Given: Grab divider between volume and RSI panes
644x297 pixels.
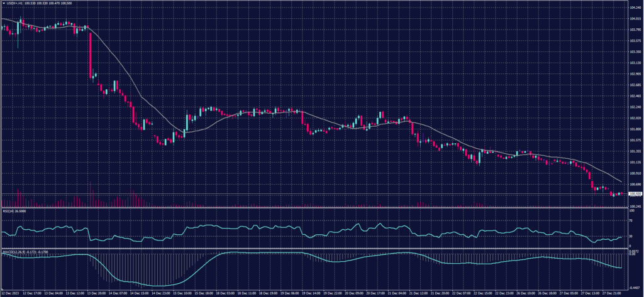Looking at the screenshot, I should pyautogui.click(x=314, y=208).
